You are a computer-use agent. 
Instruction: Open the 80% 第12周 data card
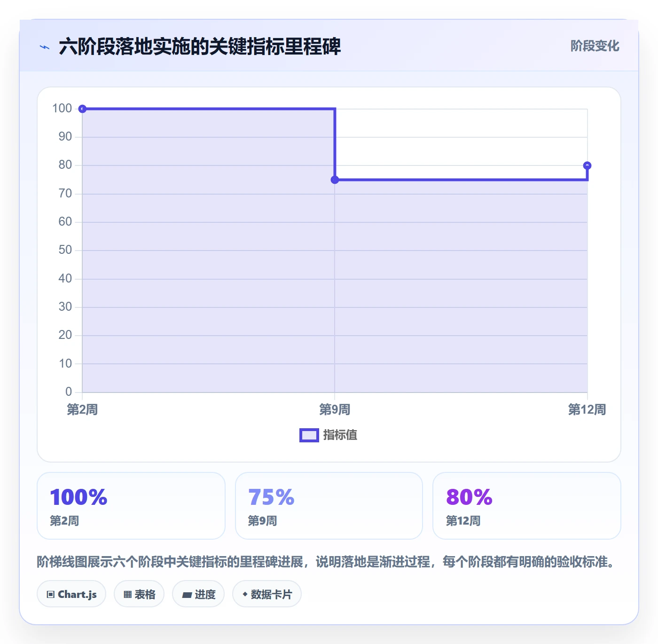[527, 506]
